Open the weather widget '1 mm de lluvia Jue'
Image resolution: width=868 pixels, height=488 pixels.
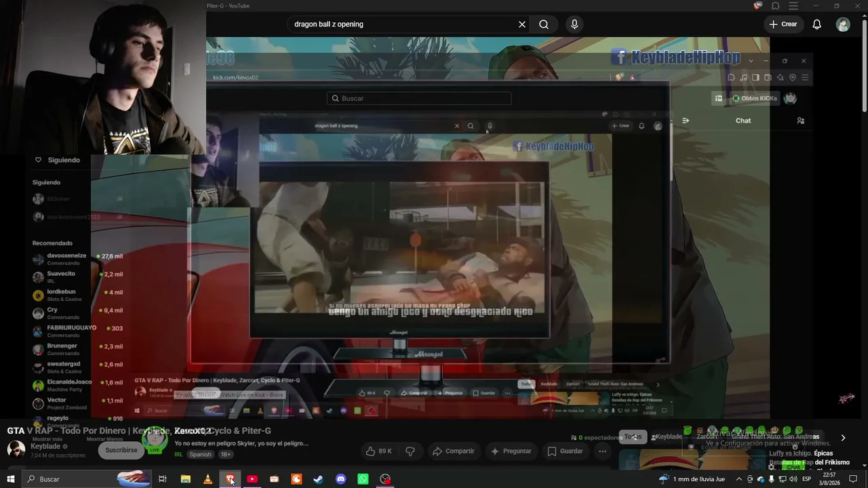point(692,479)
